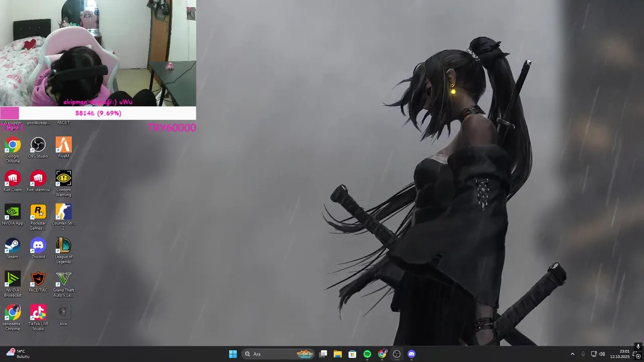The image size is (644, 362).
Task: Click the microphone icon in system tray
Action: pos(583,354)
